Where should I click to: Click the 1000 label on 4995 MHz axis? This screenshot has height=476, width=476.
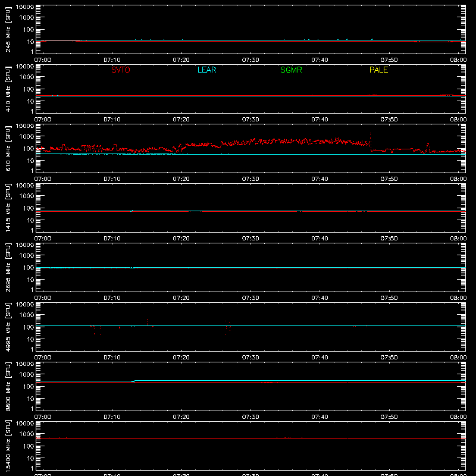click(x=27, y=315)
